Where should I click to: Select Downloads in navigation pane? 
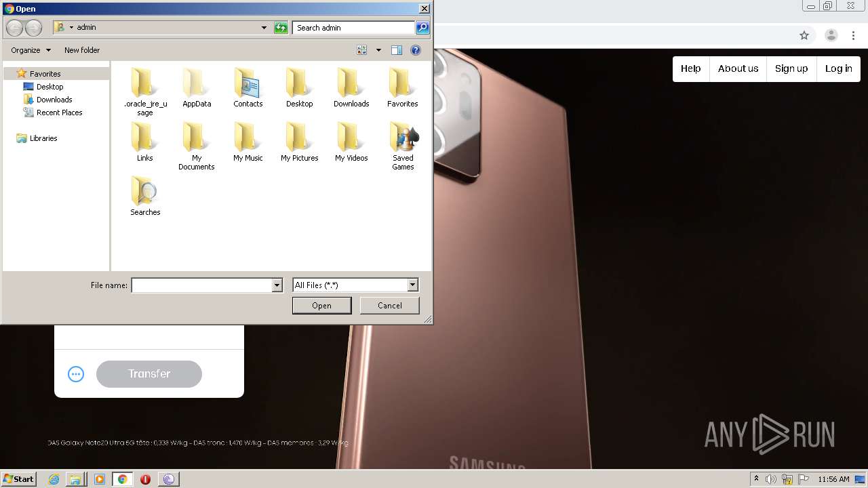coord(54,100)
